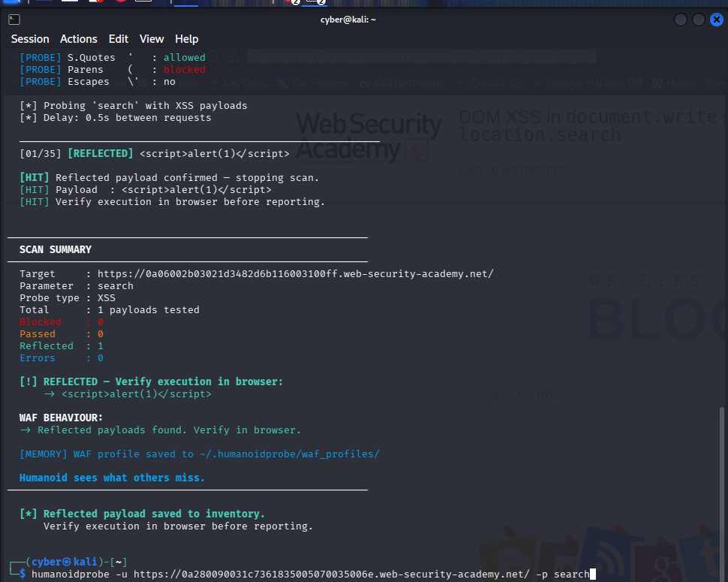
Task: Minimize the terminal window
Action: [x=680, y=20]
